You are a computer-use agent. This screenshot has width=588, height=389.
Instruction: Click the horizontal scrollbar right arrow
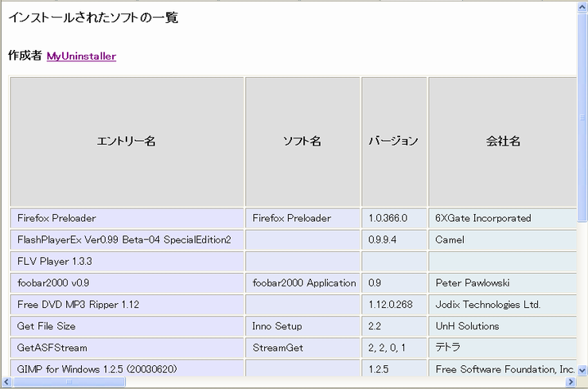coord(570,382)
